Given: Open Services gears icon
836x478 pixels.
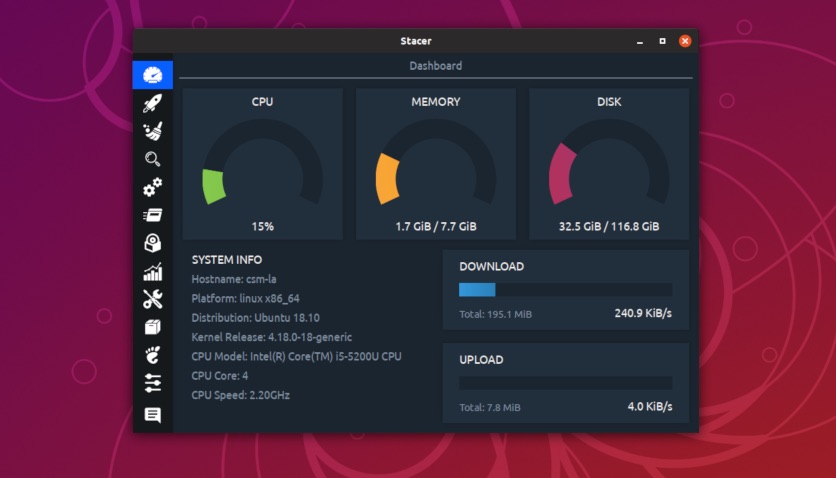Looking at the screenshot, I should click(152, 187).
